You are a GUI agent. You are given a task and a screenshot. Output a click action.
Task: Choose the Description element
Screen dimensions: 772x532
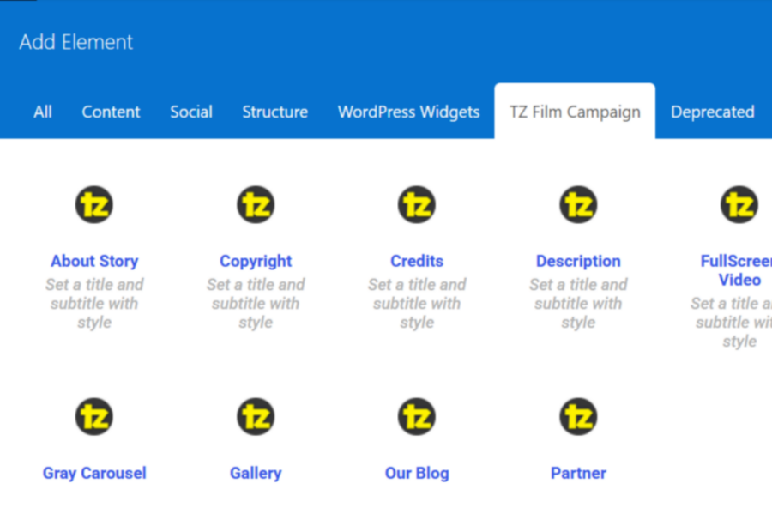pos(578,261)
